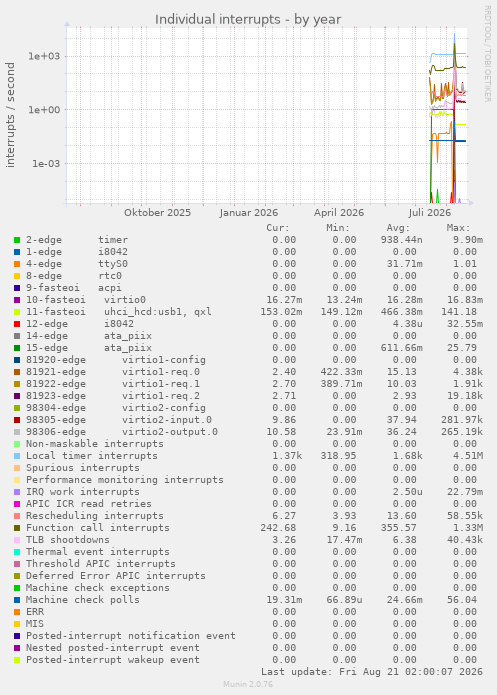Click the Machine check polls legend label
Screen dimensions: 497x695
[x=82, y=600]
